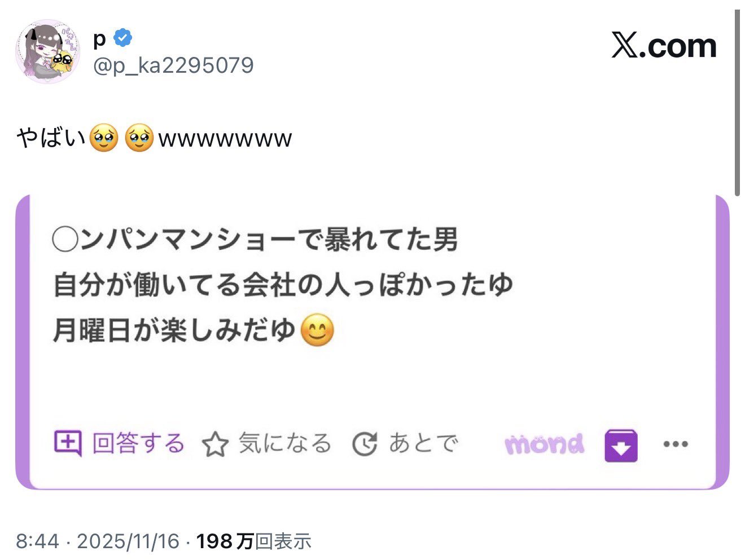Click the 2025/11/16 post date
This screenshot has height=560, width=745.
[128, 541]
